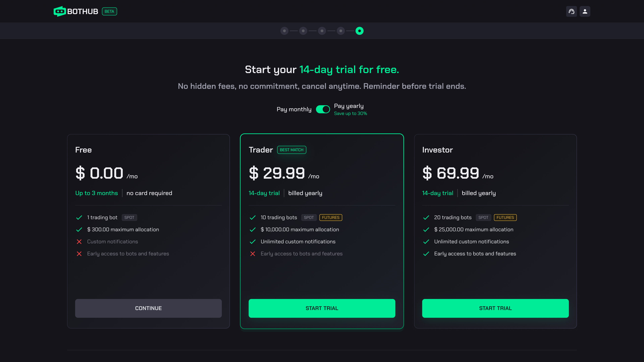Image resolution: width=644 pixels, height=362 pixels.
Task: Start trial for the Investor plan
Action: 495,308
